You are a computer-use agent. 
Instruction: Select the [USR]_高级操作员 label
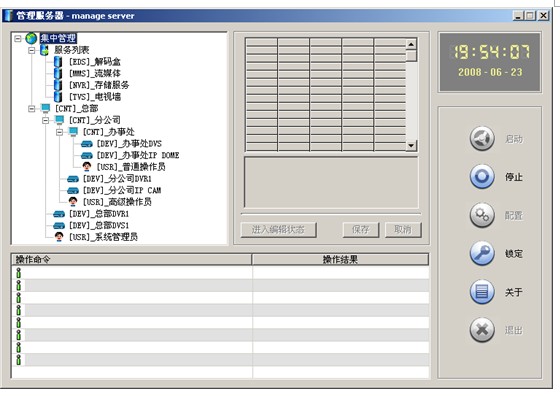pyautogui.click(x=117, y=202)
